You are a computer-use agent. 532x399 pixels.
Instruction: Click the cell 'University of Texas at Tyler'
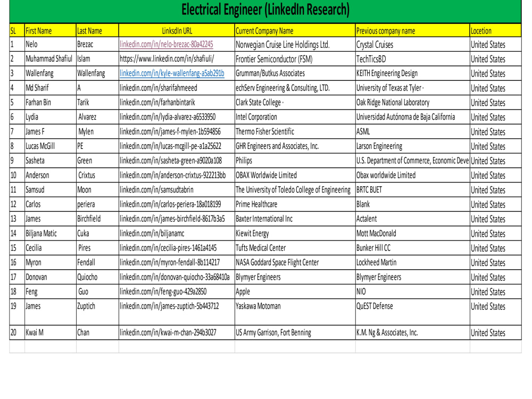click(413, 88)
